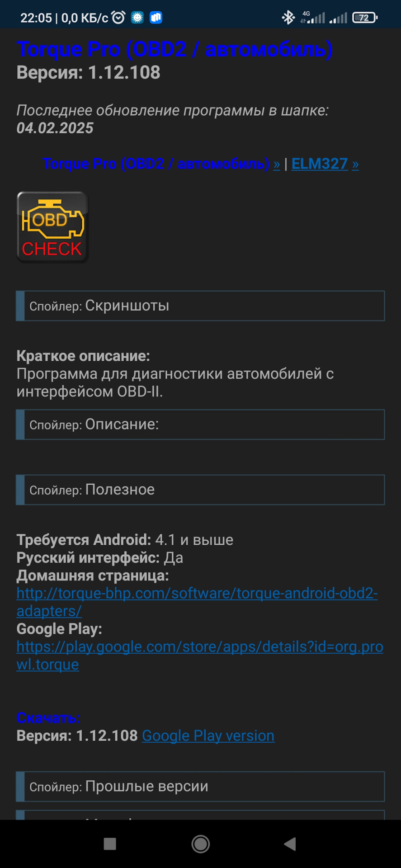Expand the Описание spoiler
The width and height of the screenshot is (401, 868).
point(200,425)
